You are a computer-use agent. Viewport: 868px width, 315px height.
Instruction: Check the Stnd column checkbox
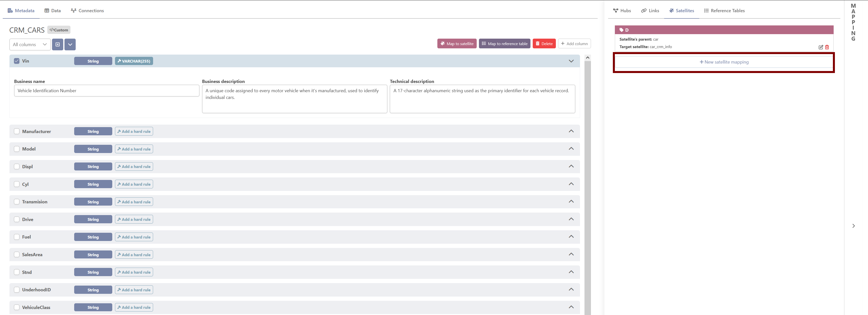pyautogui.click(x=17, y=272)
